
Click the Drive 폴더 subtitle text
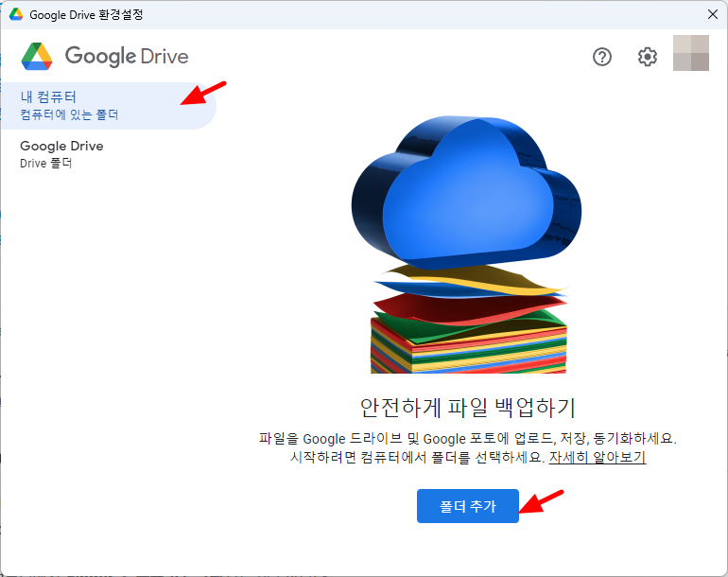click(46, 164)
